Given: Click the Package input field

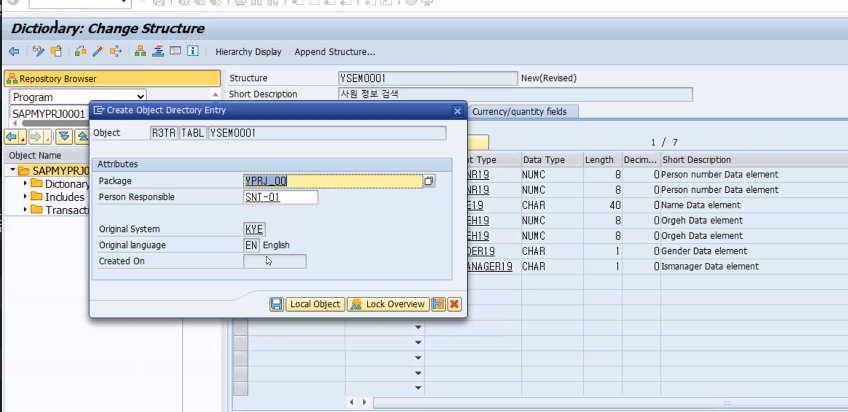Looking at the screenshot, I should (333, 181).
